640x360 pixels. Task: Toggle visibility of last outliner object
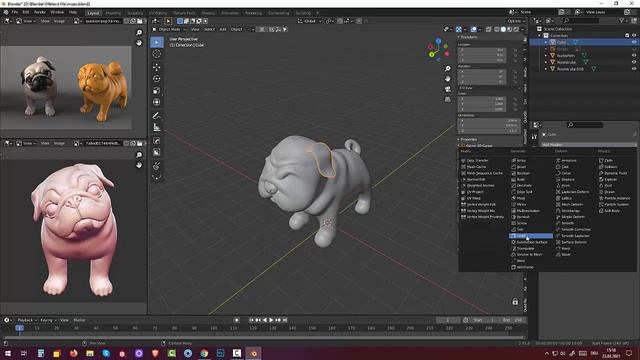click(634, 69)
